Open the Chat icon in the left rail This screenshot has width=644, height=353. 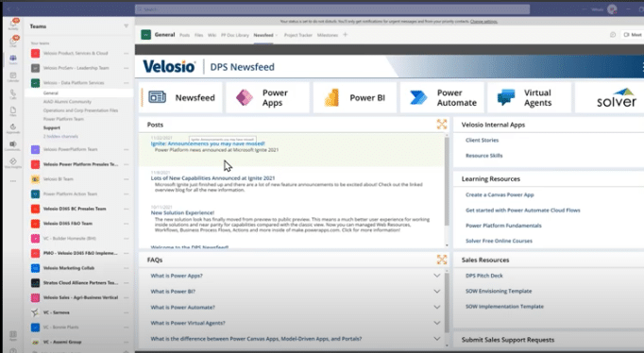[x=13, y=42]
